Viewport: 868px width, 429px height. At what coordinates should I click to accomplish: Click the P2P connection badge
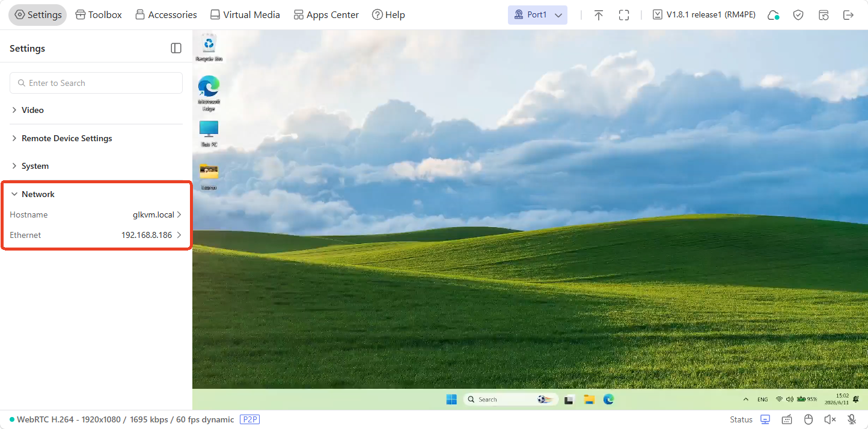click(x=249, y=419)
